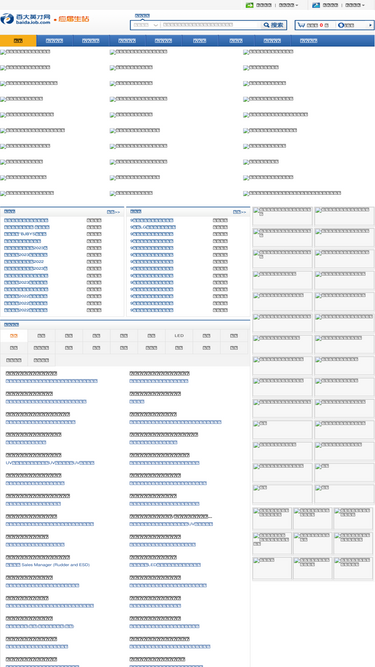Open the list link containing BJBYS

[x=26, y=234]
